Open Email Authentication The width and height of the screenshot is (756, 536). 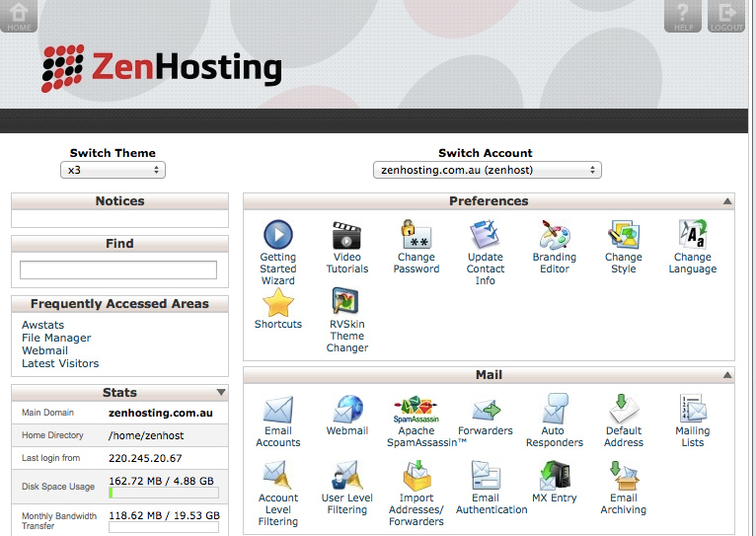pos(485,476)
